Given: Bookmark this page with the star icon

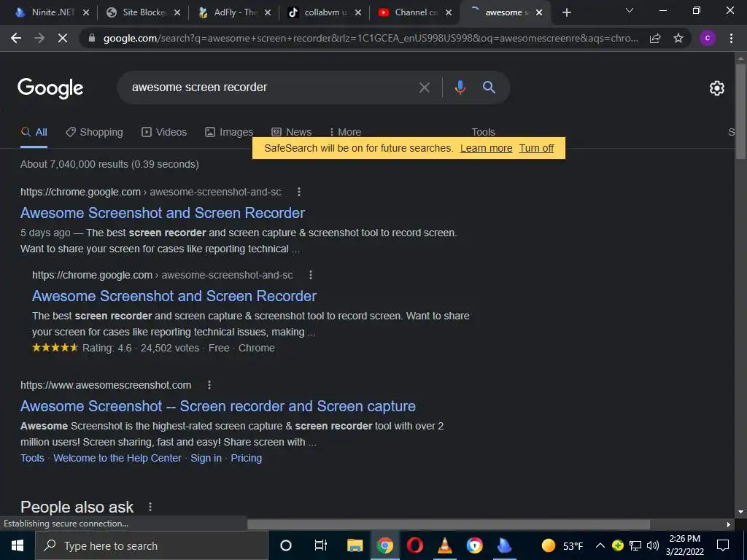Looking at the screenshot, I should click(x=678, y=38).
